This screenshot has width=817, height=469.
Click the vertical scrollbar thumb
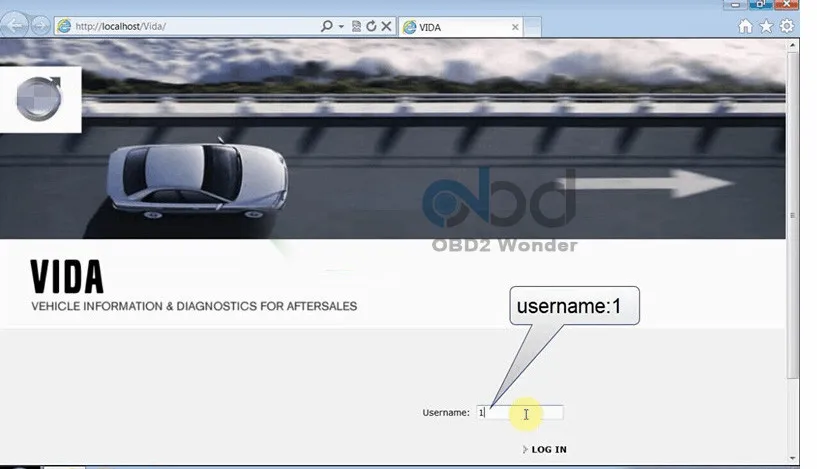click(x=793, y=215)
